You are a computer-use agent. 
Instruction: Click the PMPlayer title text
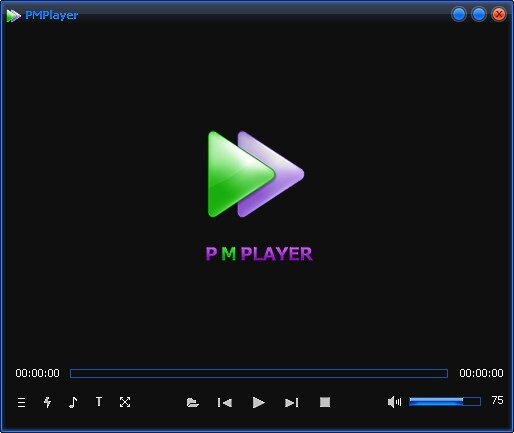[x=52, y=15]
